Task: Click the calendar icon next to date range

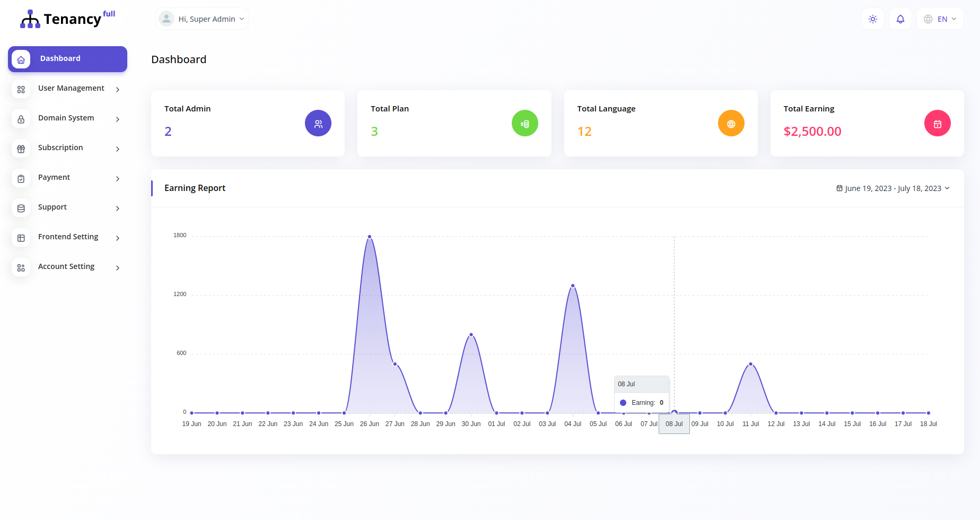Action: coord(839,188)
